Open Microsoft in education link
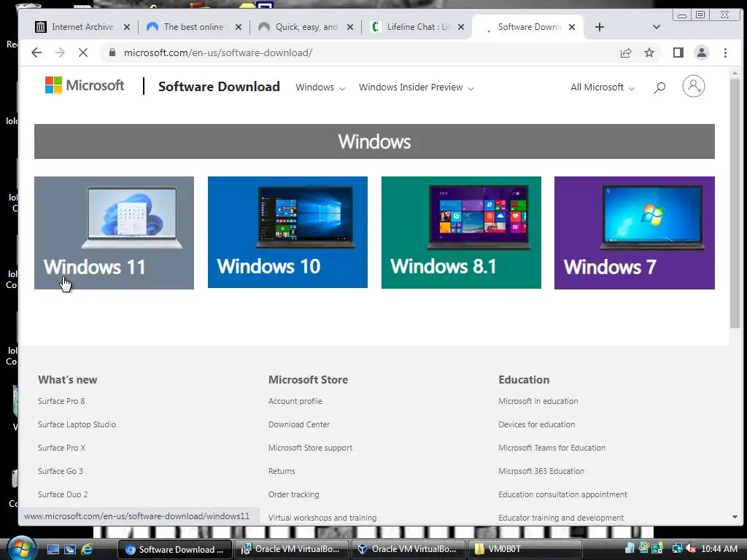The image size is (747, 560). [538, 402]
